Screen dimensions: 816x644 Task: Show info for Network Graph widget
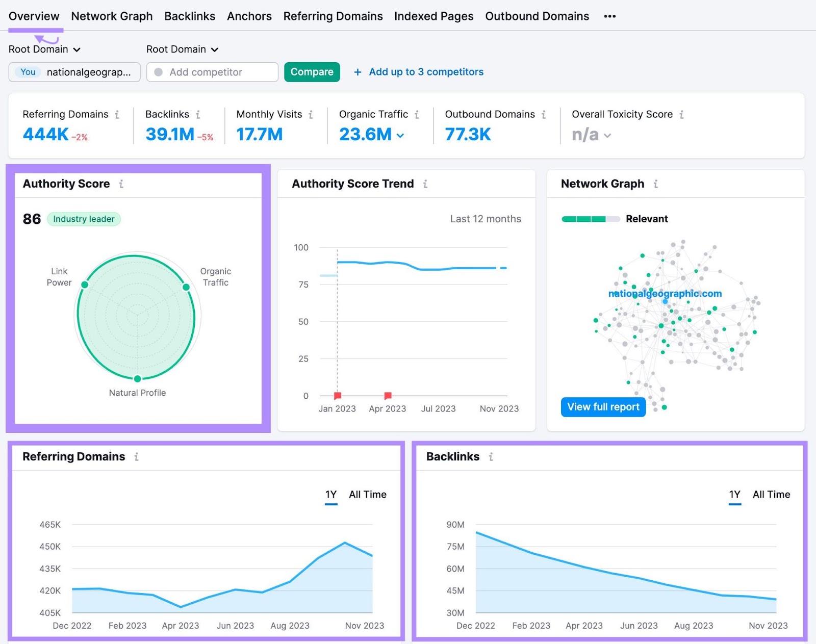pyautogui.click(x=655, y=184)
